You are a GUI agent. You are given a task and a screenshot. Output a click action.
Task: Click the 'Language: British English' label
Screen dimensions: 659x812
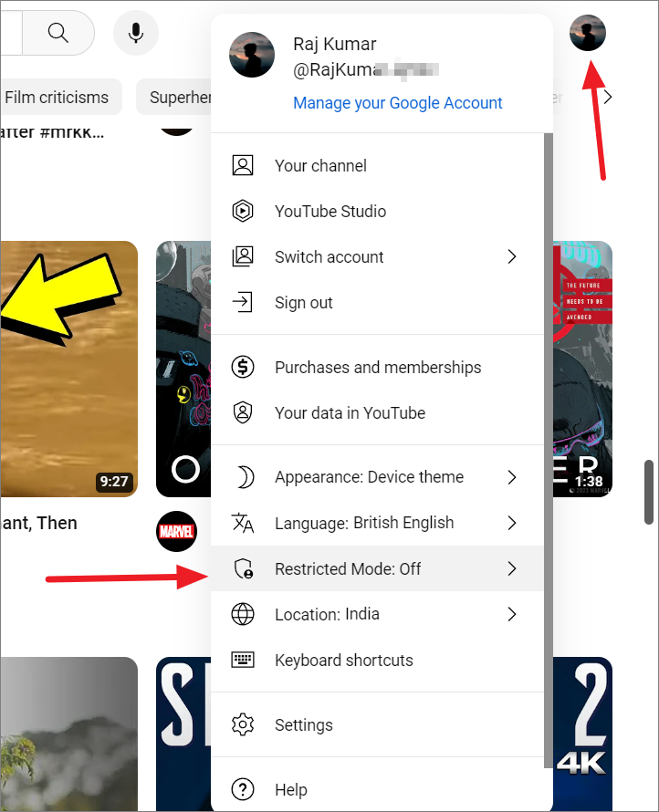click(x=364, y=523)
